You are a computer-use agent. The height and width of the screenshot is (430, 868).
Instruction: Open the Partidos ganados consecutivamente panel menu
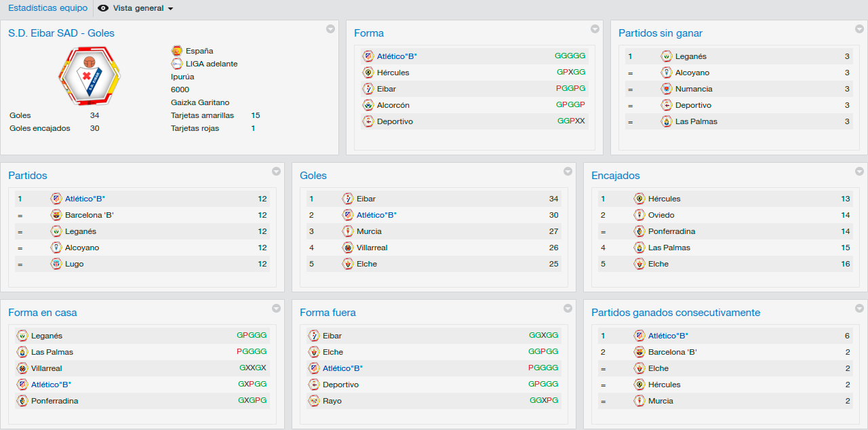[859, 308]
